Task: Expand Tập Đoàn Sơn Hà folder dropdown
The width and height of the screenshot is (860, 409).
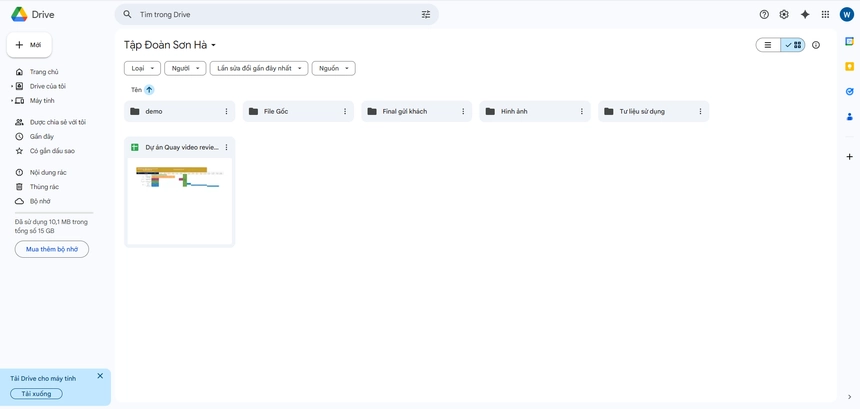Action: coord(214,45)
